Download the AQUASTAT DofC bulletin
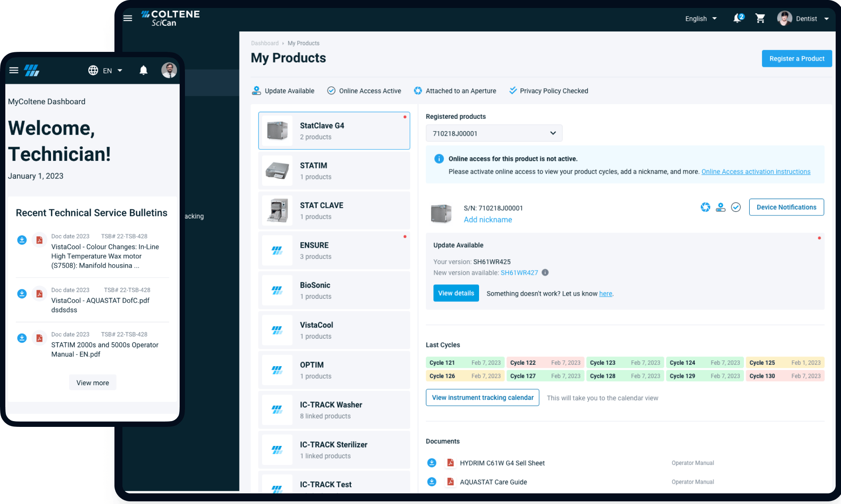The height and width of the screenshot is (504, 841). click(x=22, y=294)
